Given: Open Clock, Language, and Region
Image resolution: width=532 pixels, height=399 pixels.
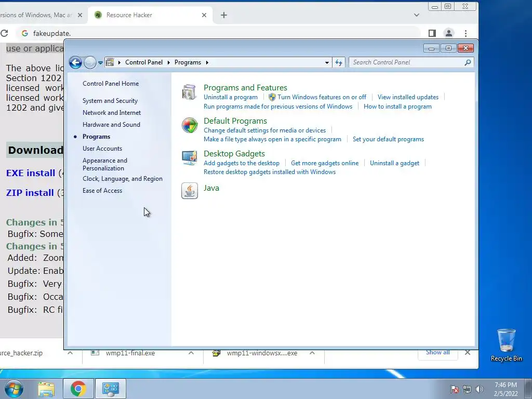Looking at the screenshot, I should coord(123,179).
